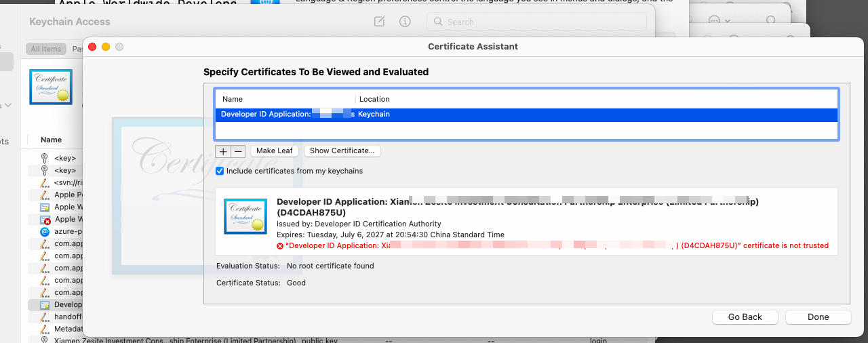This screenshot has height=343, width=868.
Task: Click the certificate icon in evaluation result
Action: coord(244,216)
